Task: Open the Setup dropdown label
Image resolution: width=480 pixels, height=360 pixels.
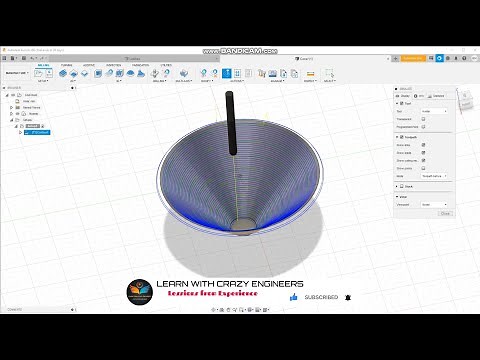Action: [x=43, y=81]
